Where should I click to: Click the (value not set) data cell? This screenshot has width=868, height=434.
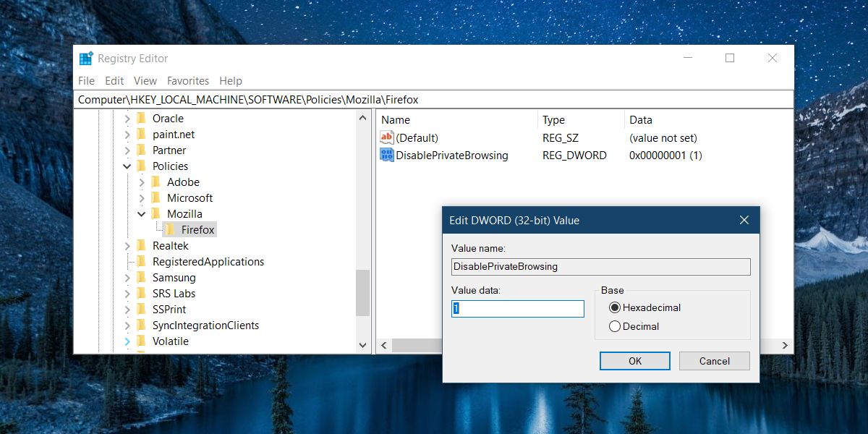663,137
